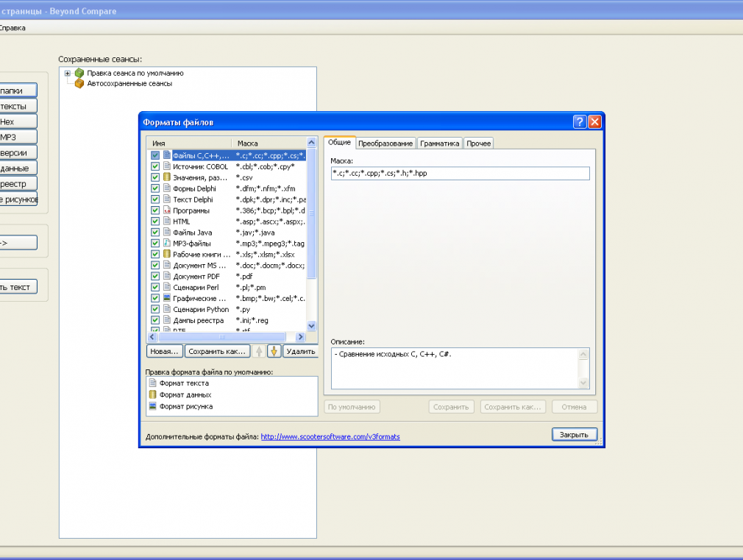
Task: Click the Формы Delphi row icon
Action: (167, 188)
